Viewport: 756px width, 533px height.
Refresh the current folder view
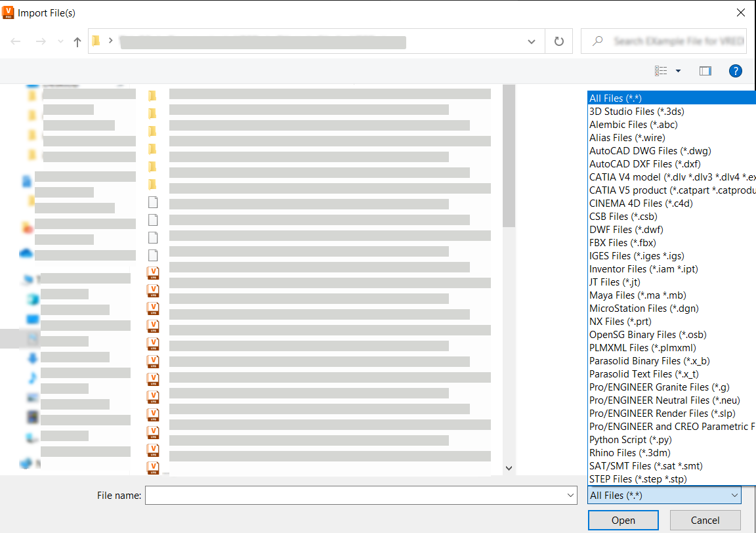[x=558, y=41]
